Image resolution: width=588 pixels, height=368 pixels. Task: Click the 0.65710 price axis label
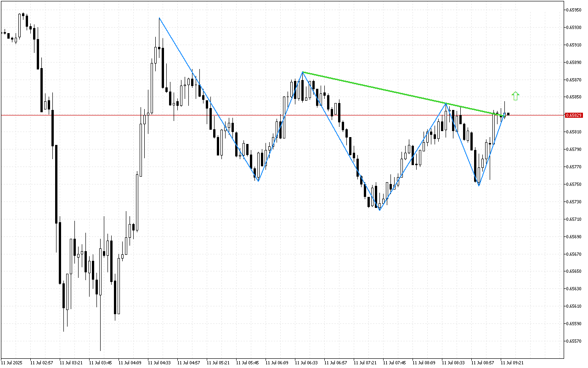(x=574, y=219)
